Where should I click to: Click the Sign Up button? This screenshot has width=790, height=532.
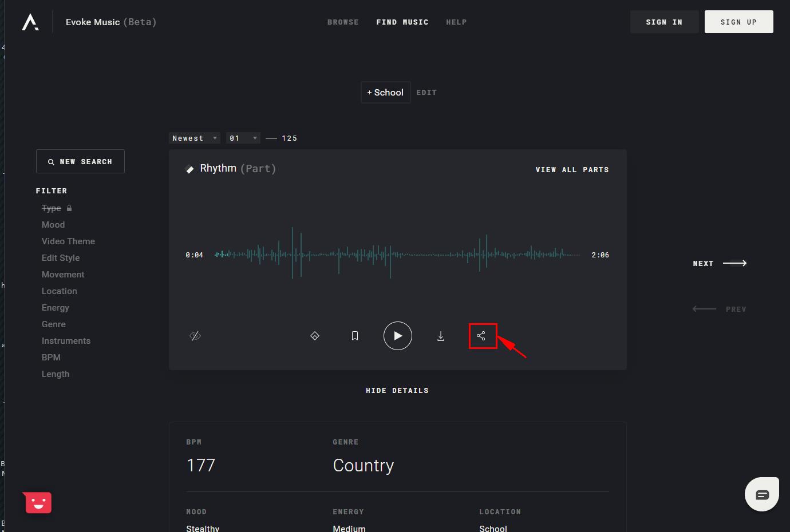pyautogui.click(x=738, y=22)
